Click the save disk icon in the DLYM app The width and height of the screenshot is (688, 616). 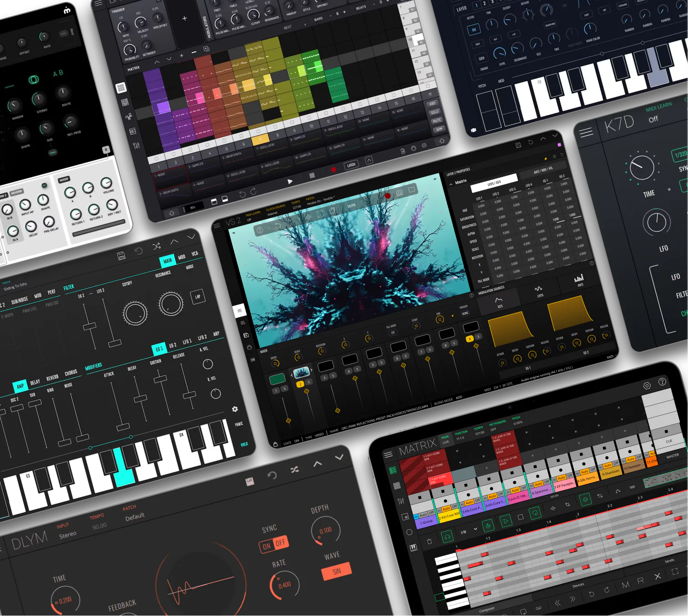coord(249,481)
